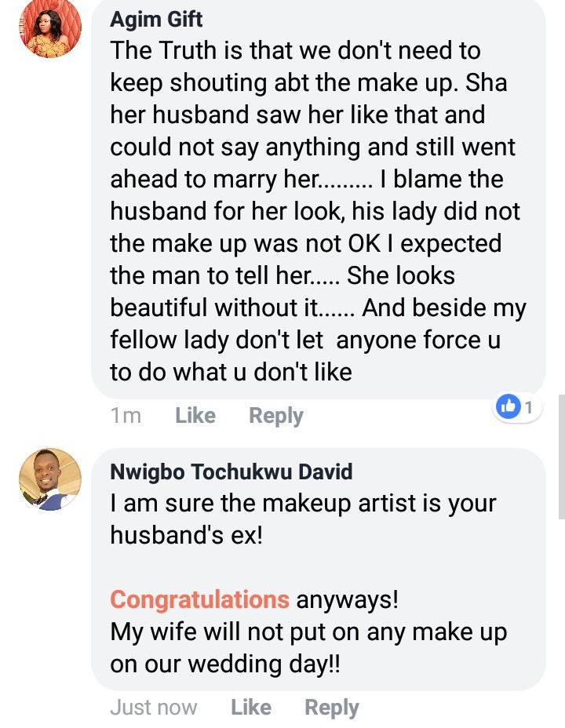Tap the "to do what u don't like" line
Viewport: 565px width, 728px height.
point(231,372)
